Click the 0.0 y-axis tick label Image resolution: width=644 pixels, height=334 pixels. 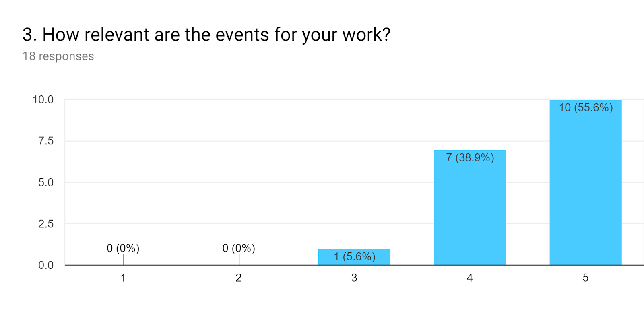coord(46,265)
